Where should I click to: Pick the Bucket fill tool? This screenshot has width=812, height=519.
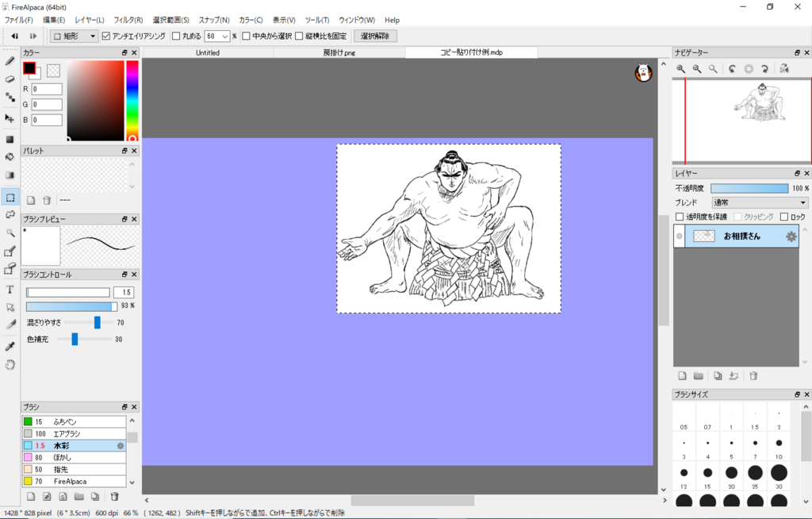(x=10, y=156)
